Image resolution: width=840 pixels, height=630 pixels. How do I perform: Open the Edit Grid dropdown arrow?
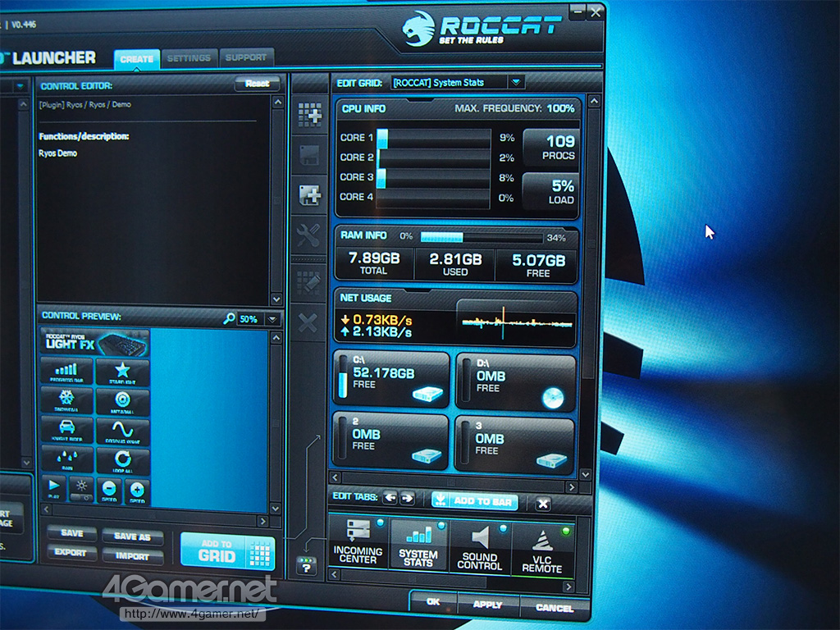tap(516, 82)
